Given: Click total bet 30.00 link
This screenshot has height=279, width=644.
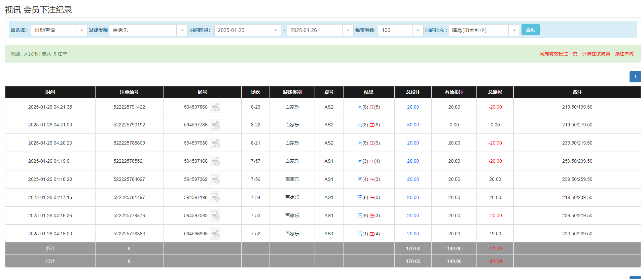Looking at the screenshot, I should point(413,125).
